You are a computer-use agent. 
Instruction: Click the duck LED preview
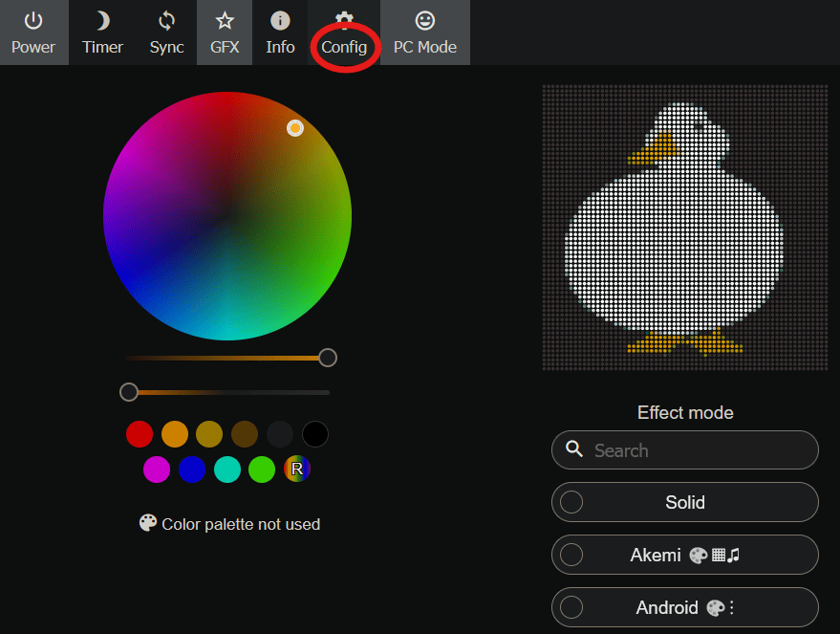(x=684, y=228)
